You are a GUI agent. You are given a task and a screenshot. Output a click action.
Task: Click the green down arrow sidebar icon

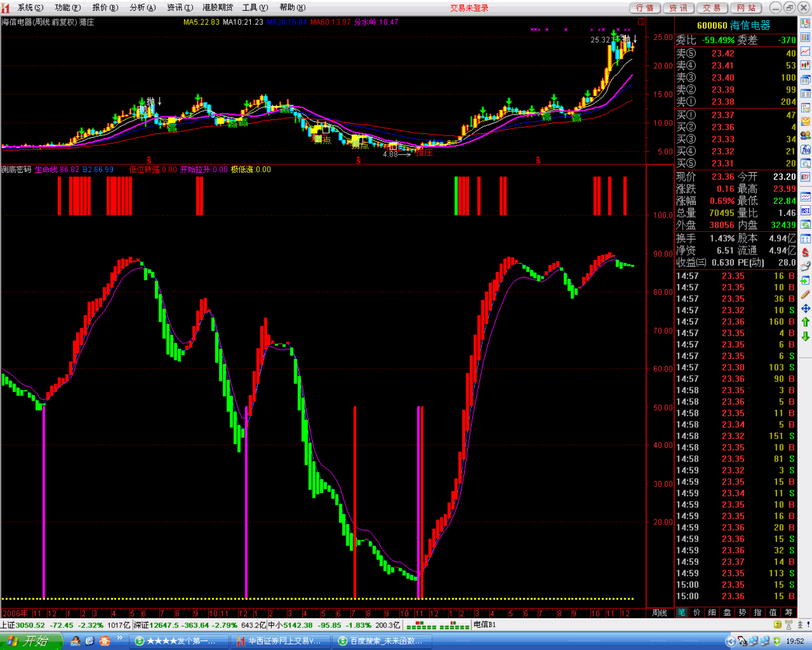click(805, 336)
